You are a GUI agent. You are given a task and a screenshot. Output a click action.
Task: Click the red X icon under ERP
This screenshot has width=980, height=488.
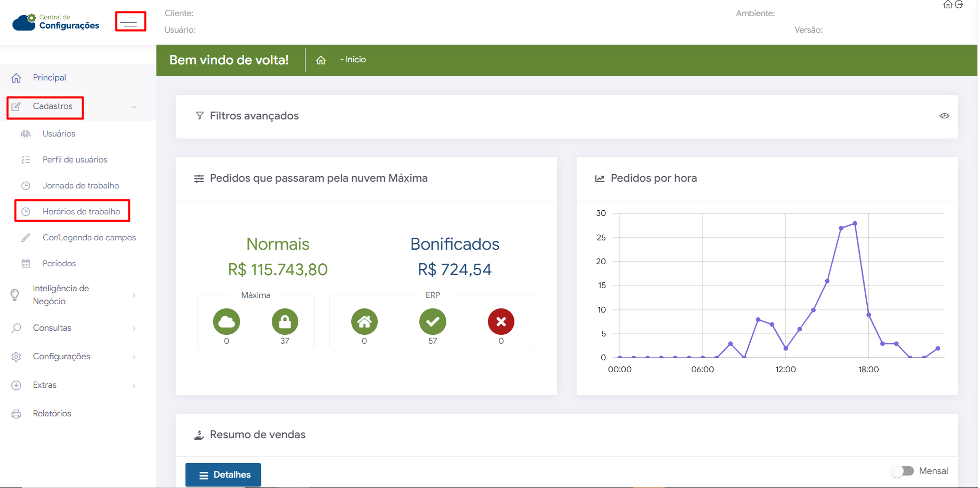pyautogui.click(x=501, y=322)
